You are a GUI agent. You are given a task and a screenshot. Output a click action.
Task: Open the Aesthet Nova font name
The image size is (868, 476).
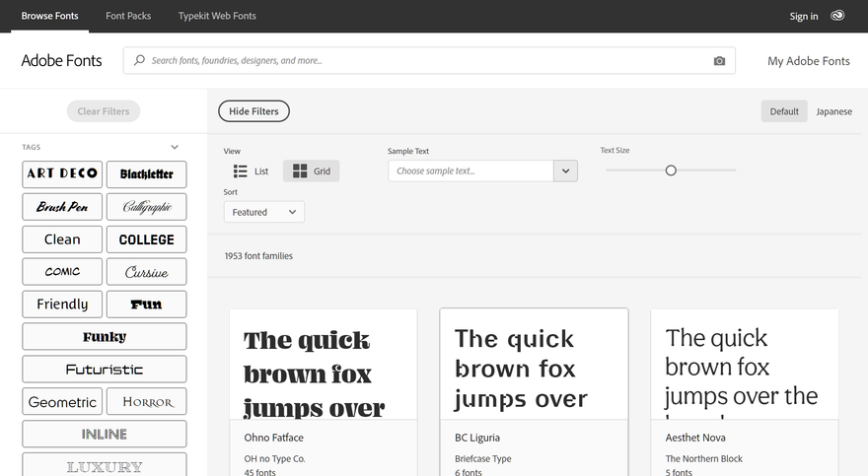pos(695,438)
